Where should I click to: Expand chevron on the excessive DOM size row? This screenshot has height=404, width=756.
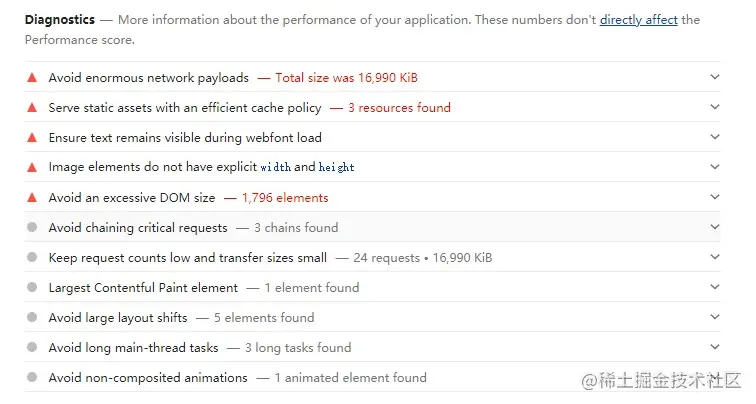tap(714, 197)
